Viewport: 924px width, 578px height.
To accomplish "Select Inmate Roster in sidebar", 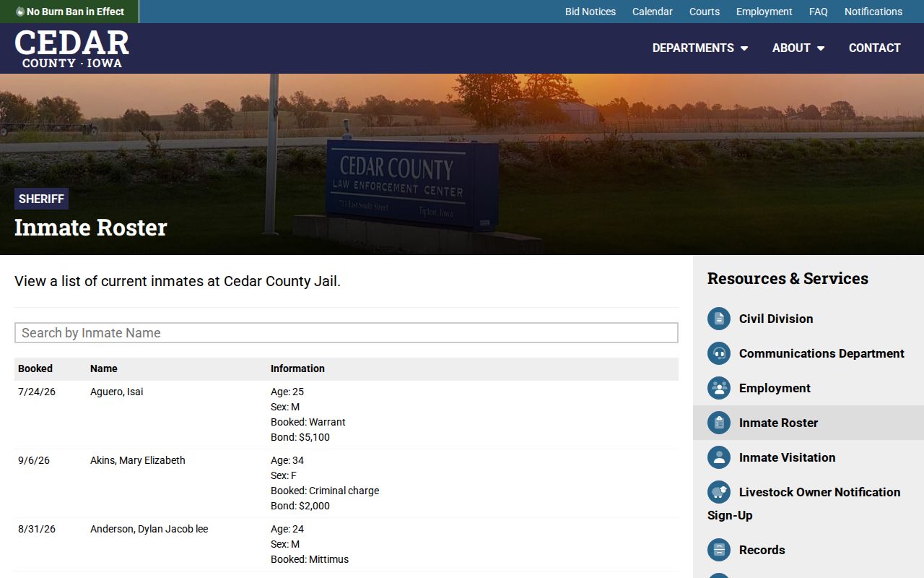I will pos(808,423).
